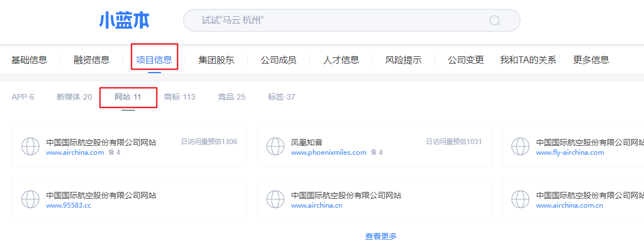Open the 人才信息 tab
Viewport: 644px width, 251px height.
tap(341, 60)
